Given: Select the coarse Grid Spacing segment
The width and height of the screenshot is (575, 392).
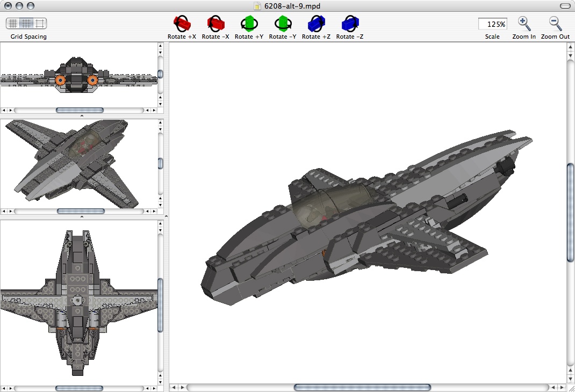Looking at the screenshot, I should pyautogui.click(x=39, y=24).
